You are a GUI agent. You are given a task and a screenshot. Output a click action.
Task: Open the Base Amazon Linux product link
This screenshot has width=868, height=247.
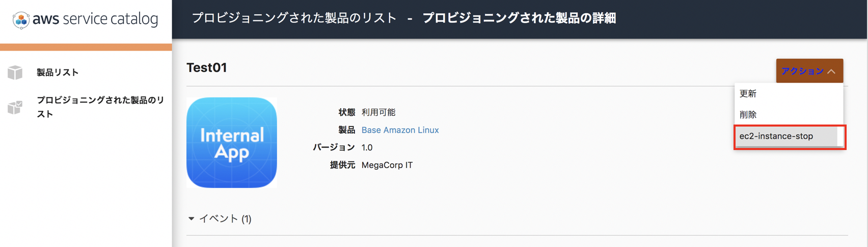click(400, 130)
